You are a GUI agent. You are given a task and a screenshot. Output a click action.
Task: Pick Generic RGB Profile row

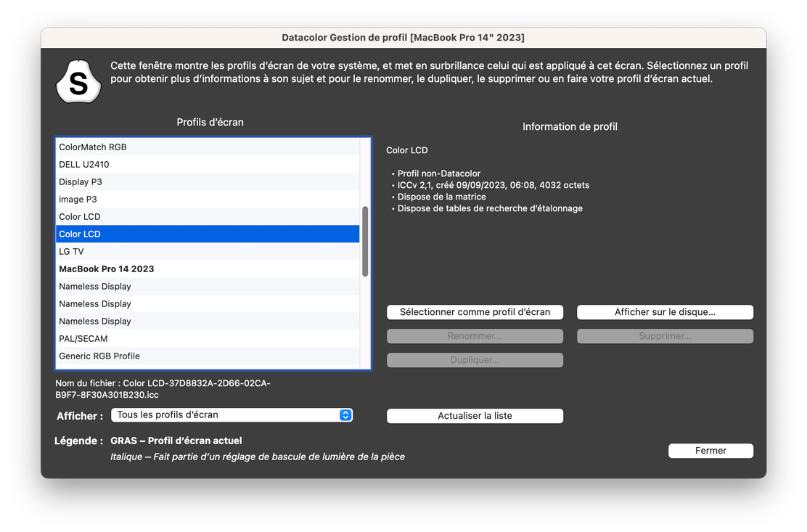tap(208, 356)
